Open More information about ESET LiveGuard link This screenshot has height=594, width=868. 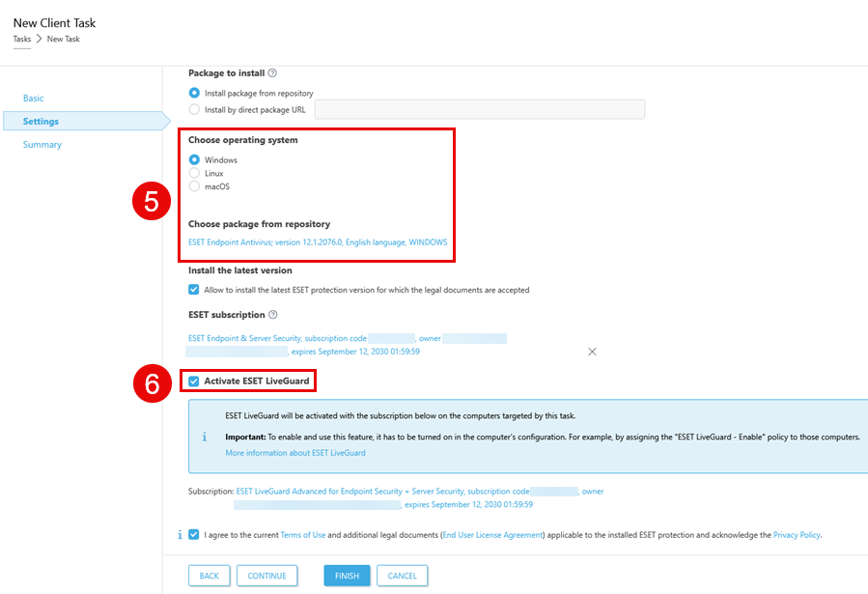[295, 453]
